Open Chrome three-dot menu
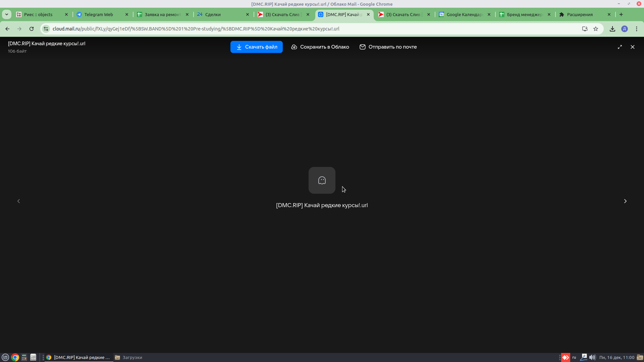 637,29
